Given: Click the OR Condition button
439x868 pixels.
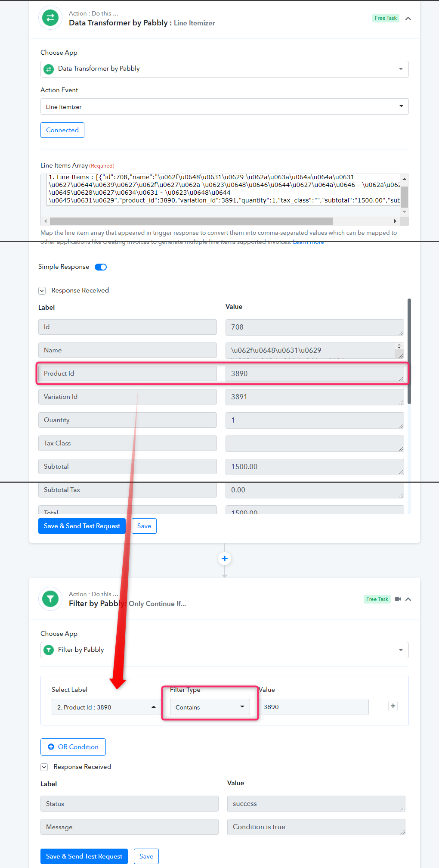Looking at the screenshot, I should (73, 747).
